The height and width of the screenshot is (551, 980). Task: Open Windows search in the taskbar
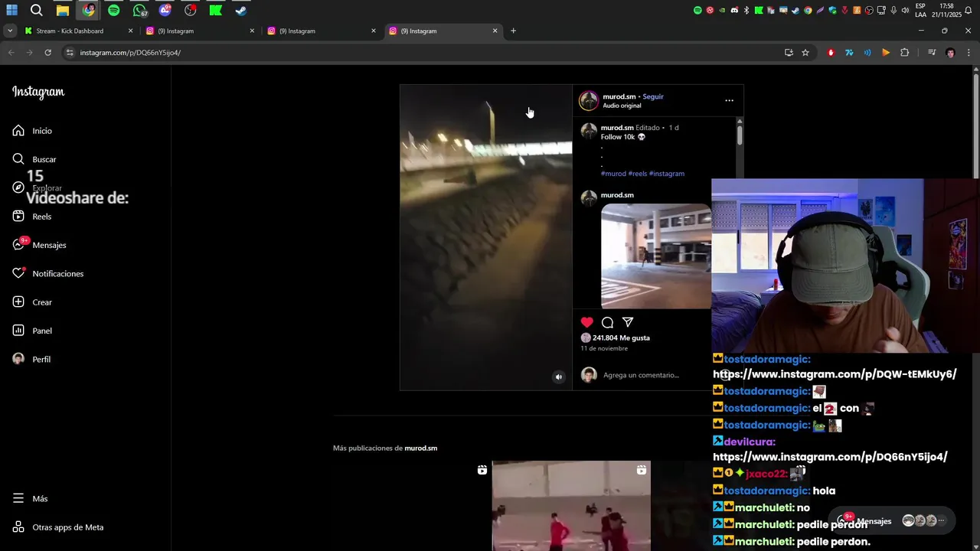coord(37,11)
